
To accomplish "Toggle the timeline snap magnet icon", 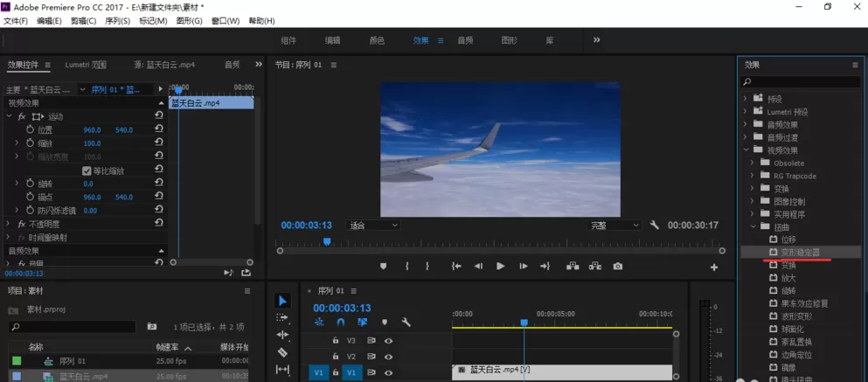I will click(341, 322).
